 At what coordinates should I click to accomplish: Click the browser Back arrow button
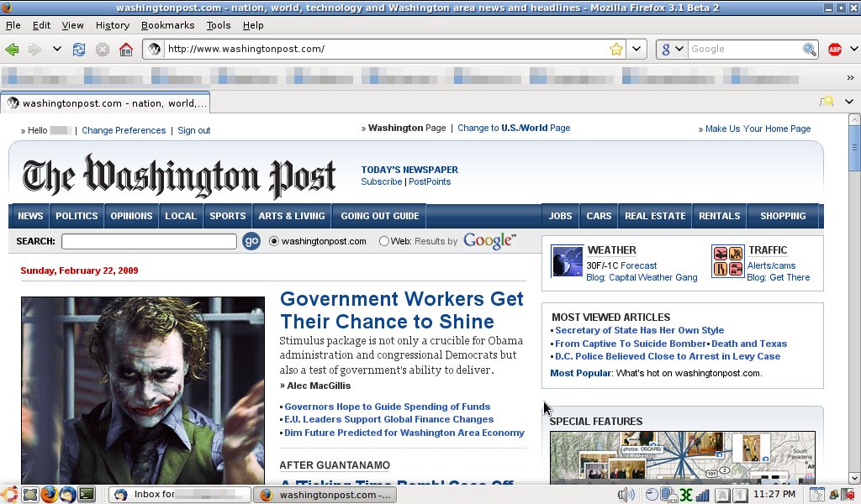[x=12, y=50]
